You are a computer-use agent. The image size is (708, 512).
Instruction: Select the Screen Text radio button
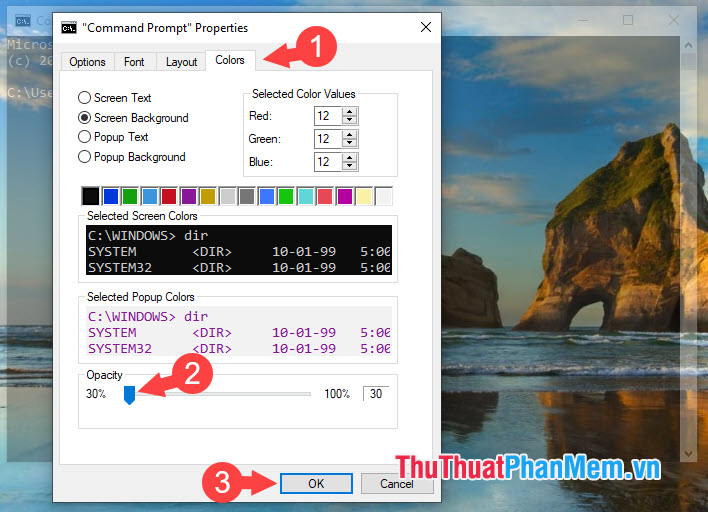click(84, 98)
